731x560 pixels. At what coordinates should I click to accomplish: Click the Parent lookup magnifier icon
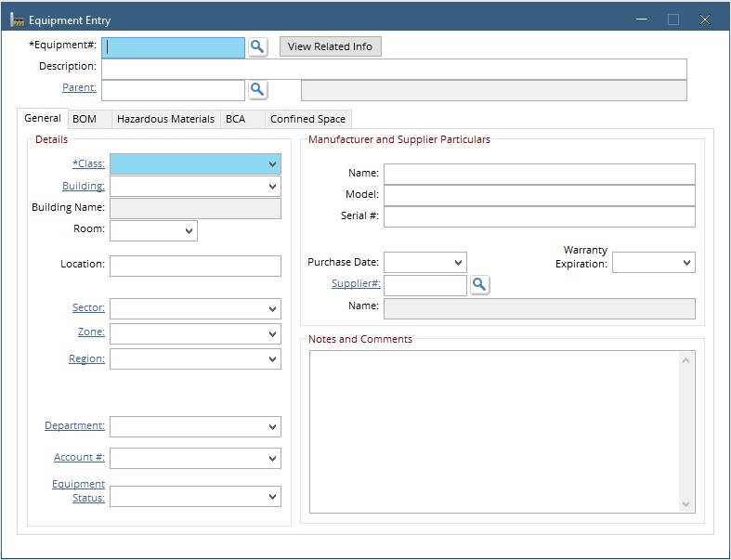click(x=257, y=89)
